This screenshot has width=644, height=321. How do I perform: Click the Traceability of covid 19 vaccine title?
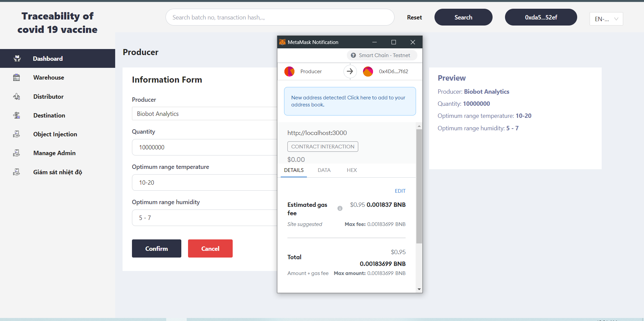pyautogui.click(x=57, y=23)
